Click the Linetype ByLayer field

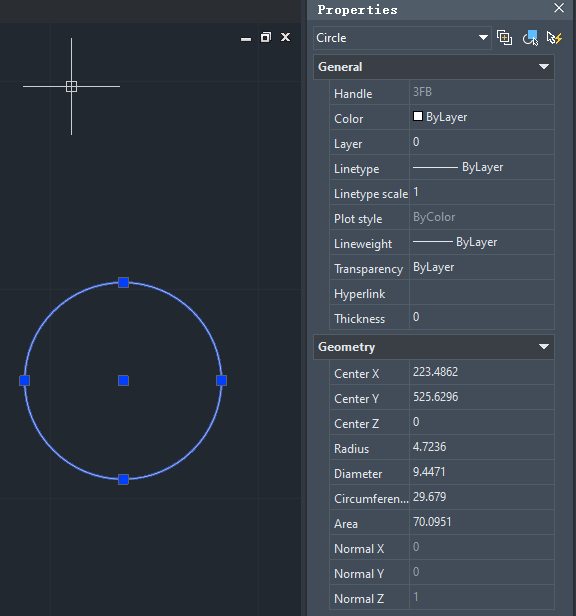(x=482, y=167)
